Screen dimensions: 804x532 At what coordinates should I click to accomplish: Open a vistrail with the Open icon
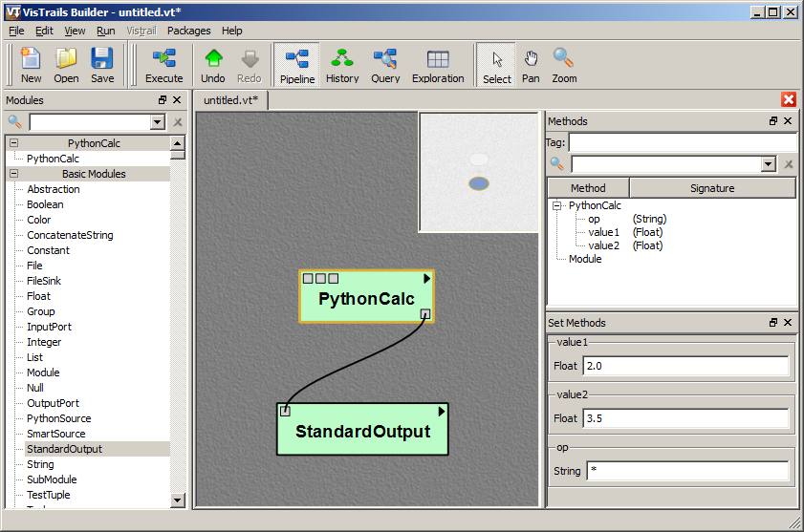coord(66,65)
